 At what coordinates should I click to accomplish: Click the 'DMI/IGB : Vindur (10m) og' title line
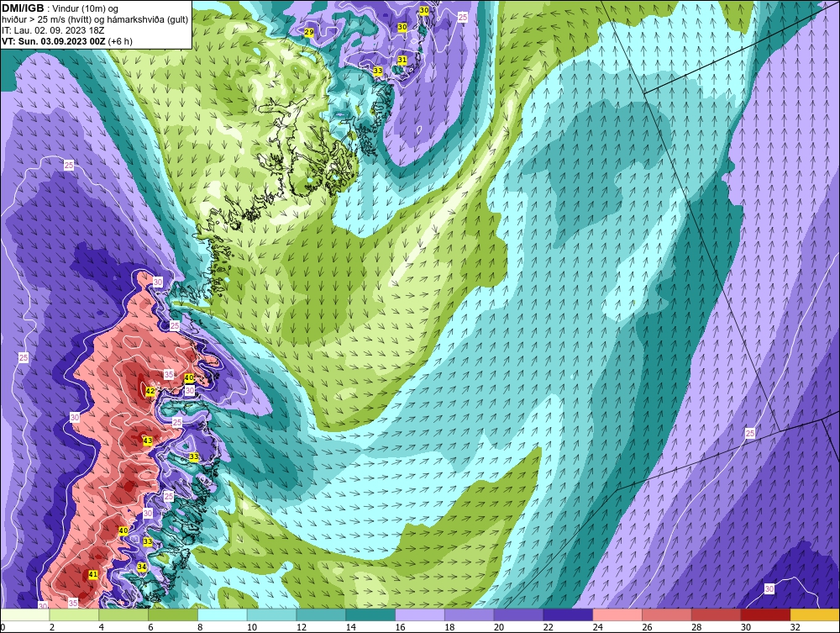click(60, 8)
